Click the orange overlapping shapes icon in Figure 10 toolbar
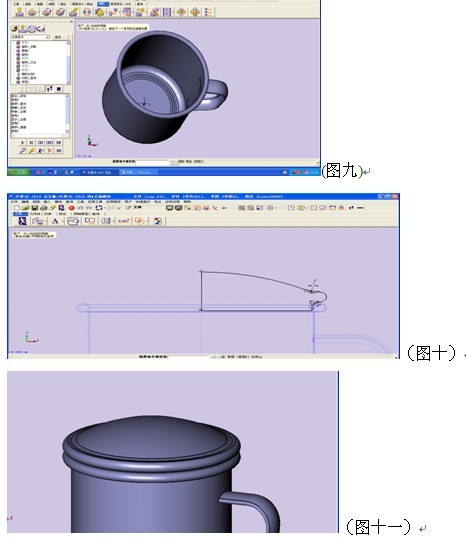 pyautogui.click(x=140, y=221)
